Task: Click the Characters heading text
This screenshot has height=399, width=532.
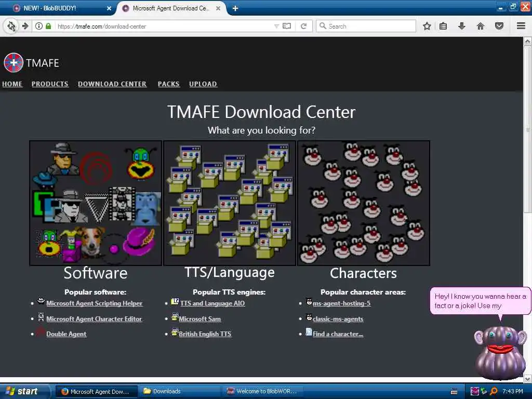Action: [363, 273]
